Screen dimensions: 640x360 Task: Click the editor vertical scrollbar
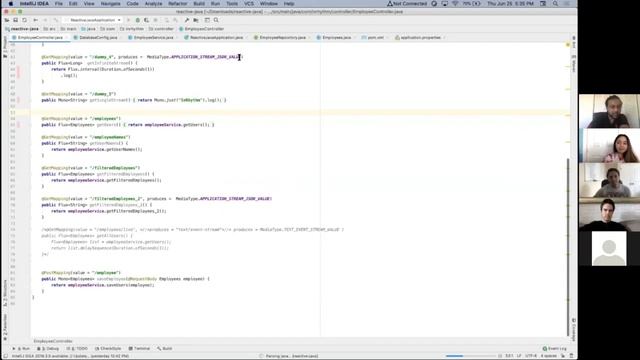(568, 247)
